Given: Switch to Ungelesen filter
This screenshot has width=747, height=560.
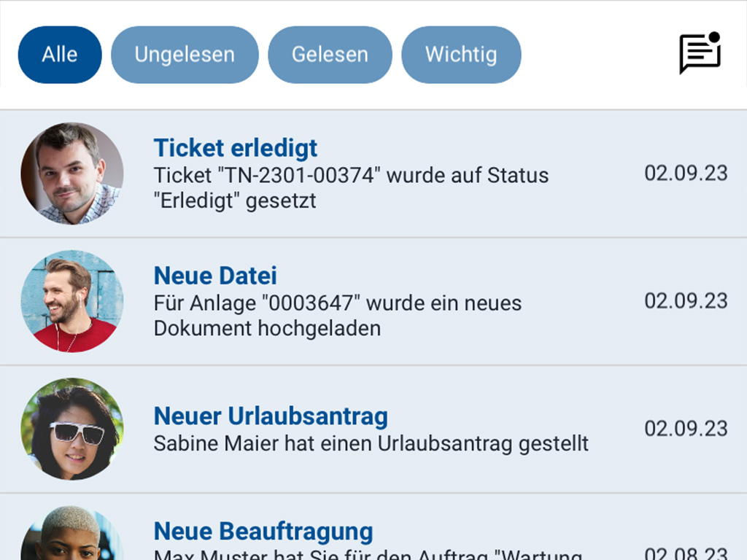Looking at the screenshot, I should pyautogui.click(x=185, y=55).
